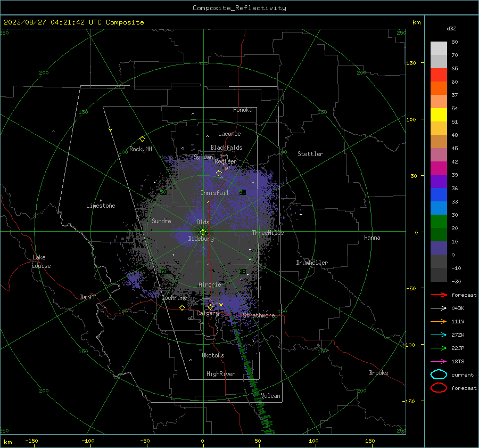This screenshot has height=448, width=479.
Task: Click the Vulcan town label
Action: click(x=270, y=396)
